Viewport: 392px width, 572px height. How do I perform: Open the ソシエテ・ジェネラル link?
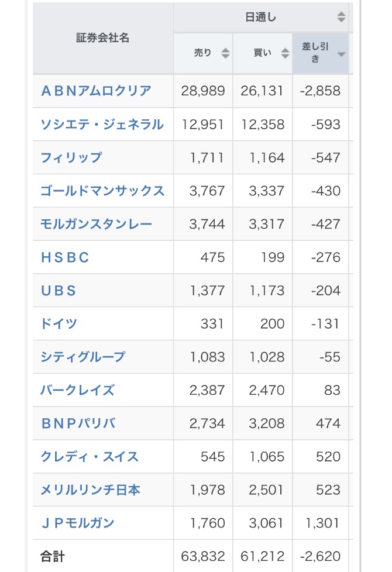[x=102, y=125]
